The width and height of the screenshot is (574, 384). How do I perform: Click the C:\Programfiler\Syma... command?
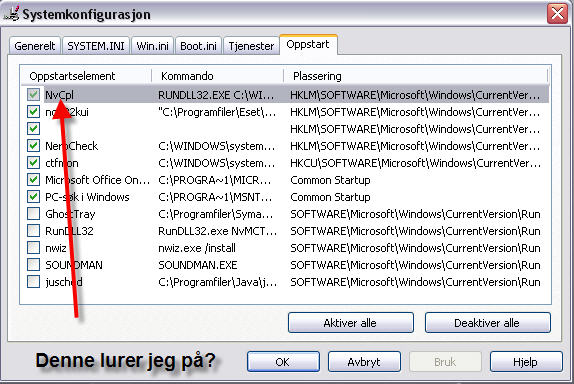tap(216, 214)
